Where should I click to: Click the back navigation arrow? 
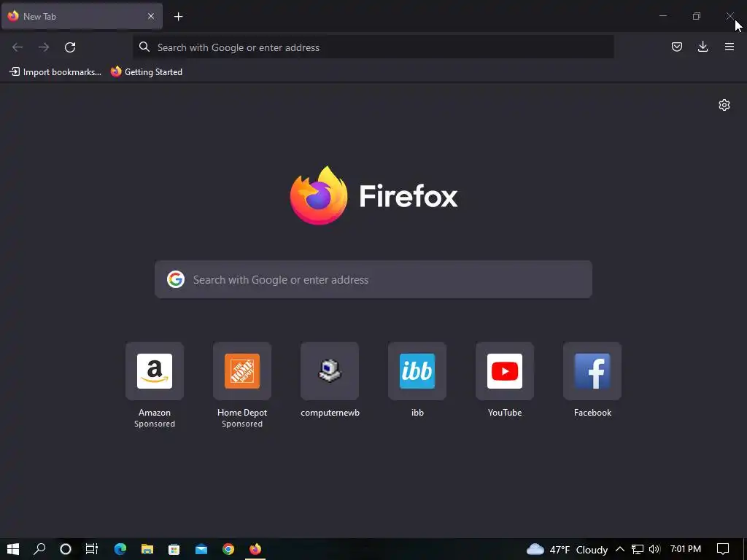click(x=18, y=47)
